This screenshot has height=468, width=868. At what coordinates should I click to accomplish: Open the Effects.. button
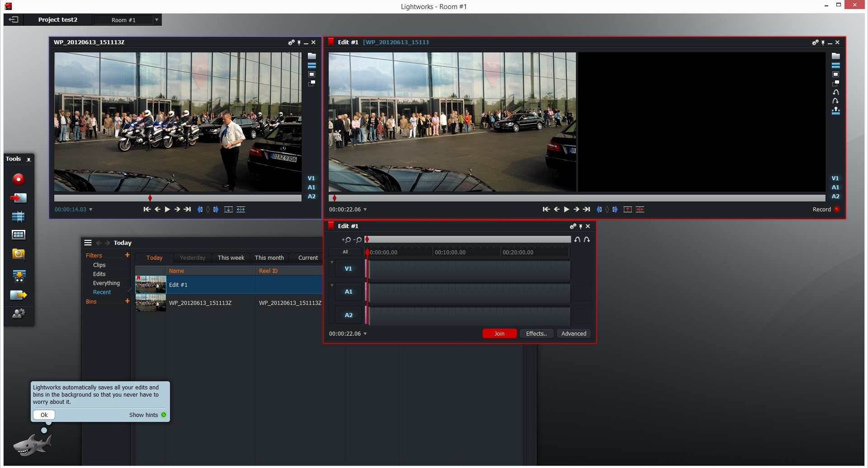537,334
